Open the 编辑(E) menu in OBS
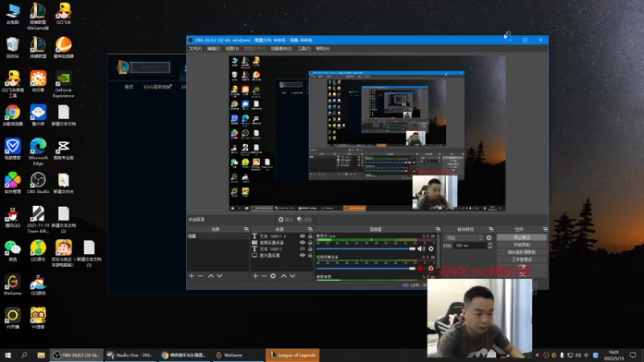This screenshot has width=644, height=362. click(213, 48)
